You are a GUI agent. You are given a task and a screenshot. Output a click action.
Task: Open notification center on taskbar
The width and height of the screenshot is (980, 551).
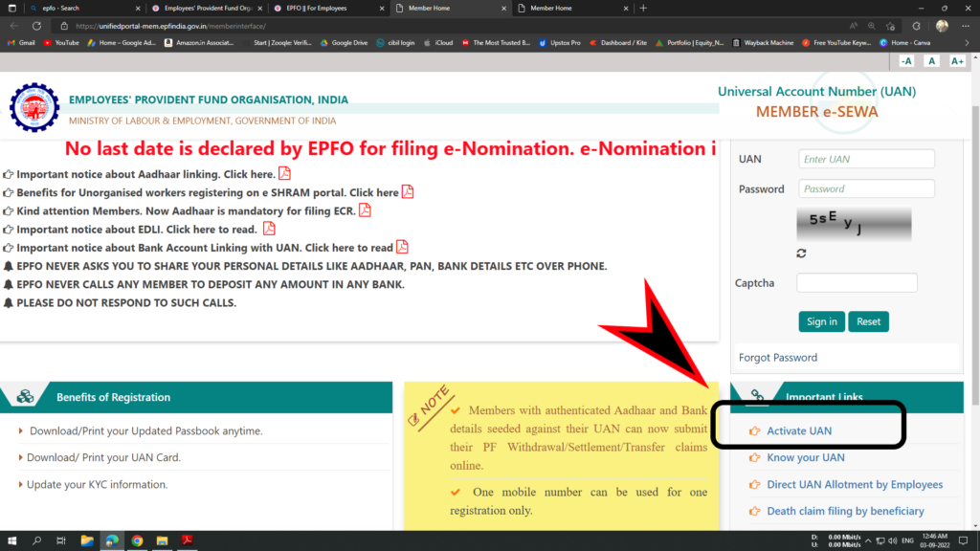pos(963,540)
